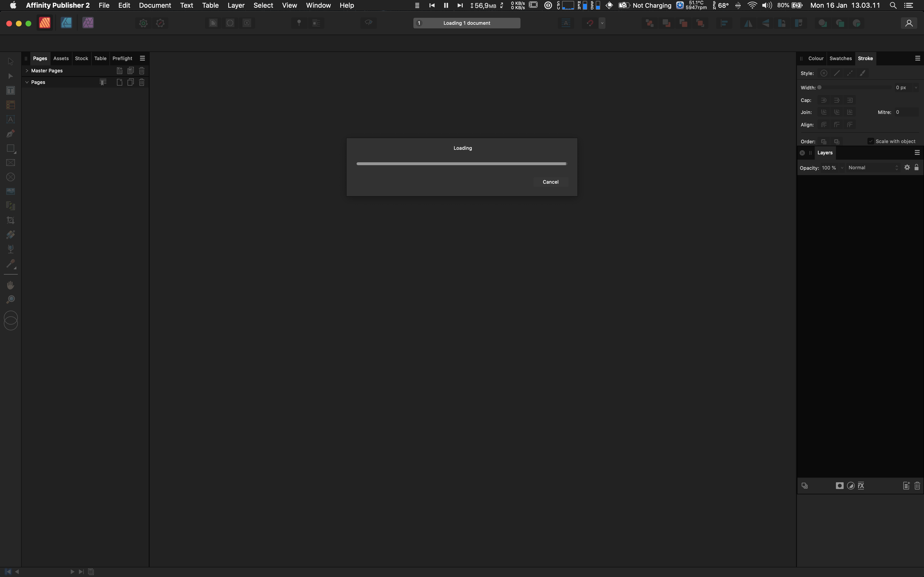Select the Crop tool in sidebar
This screenshot has height=577, width=924.
click(x=11, y=220)
